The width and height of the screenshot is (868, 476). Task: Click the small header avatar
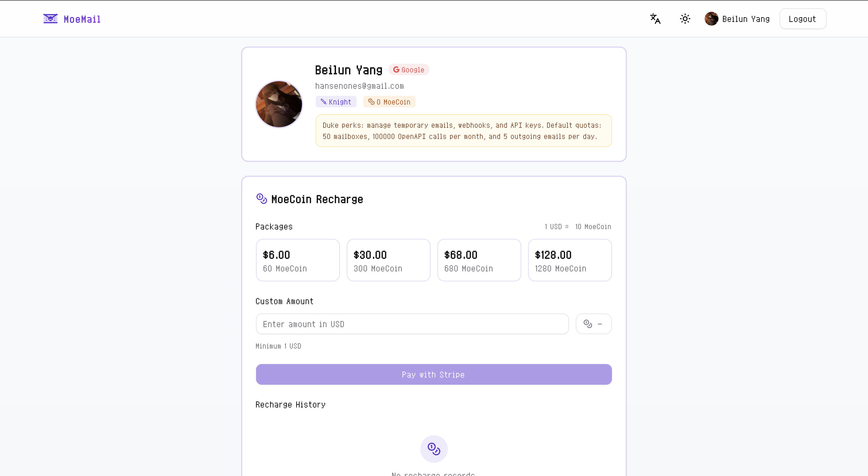pyautogui.click(x=711, y=19)
